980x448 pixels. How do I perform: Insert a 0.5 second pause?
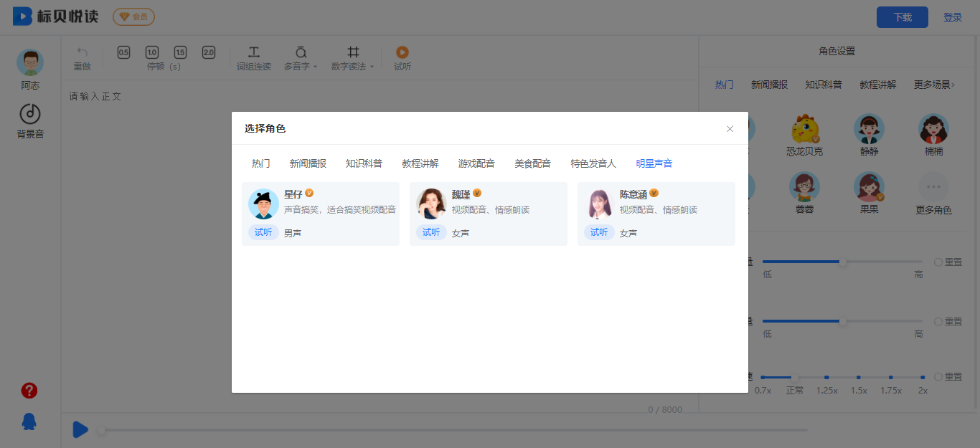[x=123, y=52]
